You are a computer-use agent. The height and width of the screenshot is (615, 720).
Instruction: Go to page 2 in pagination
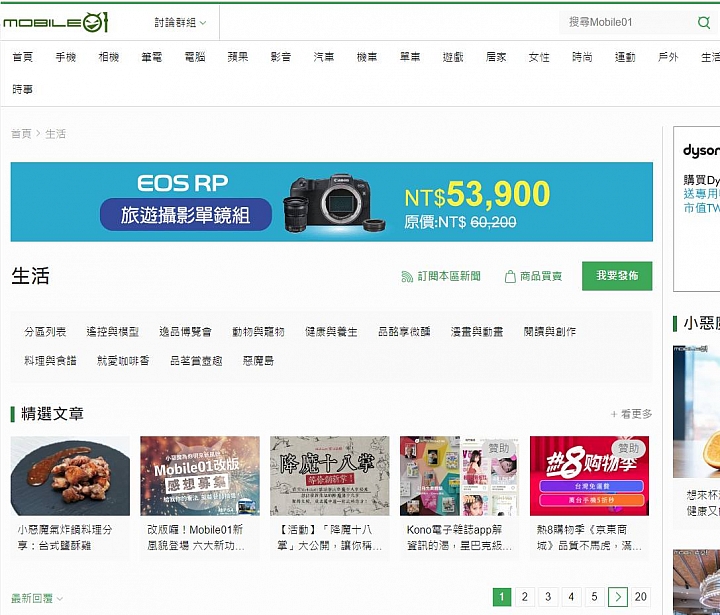pyautogui.click(x=525, y=597)
